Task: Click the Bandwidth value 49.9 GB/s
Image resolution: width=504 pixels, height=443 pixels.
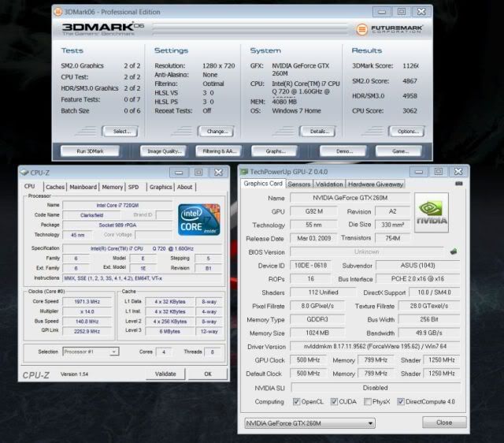Action: point(429,333)
